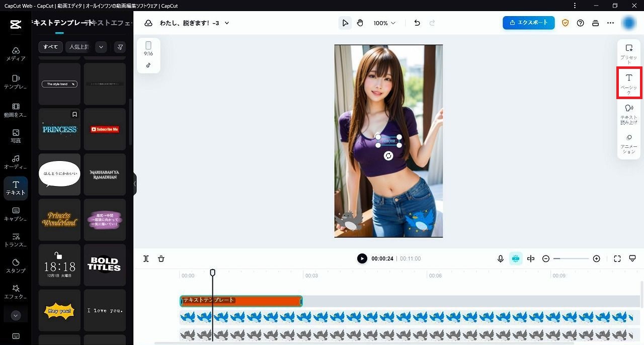This screenshot has width=644, height=345.
Task: Choose the PRINCESS text template thumbnail
Action: (x=59, y=129)
